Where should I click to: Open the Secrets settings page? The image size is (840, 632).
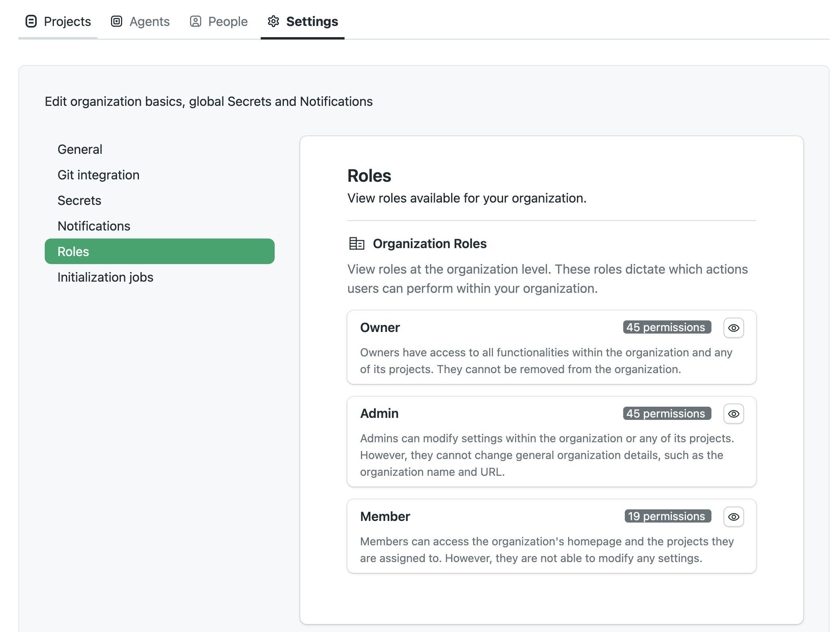click(x=160, y=200)
